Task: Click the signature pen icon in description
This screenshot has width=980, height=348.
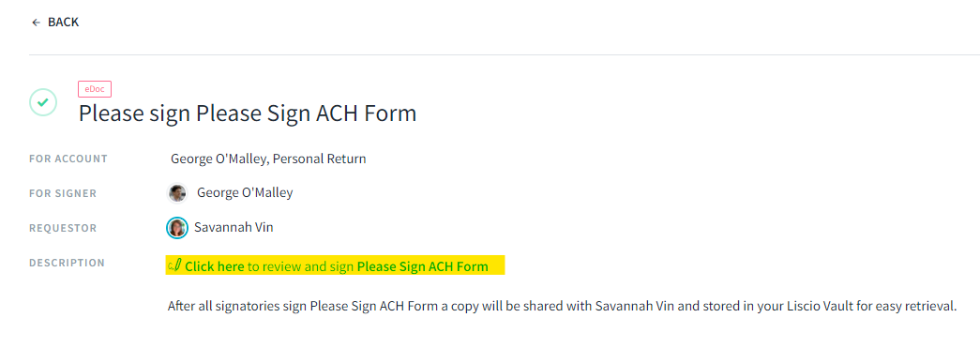Action: click(174, 266)
